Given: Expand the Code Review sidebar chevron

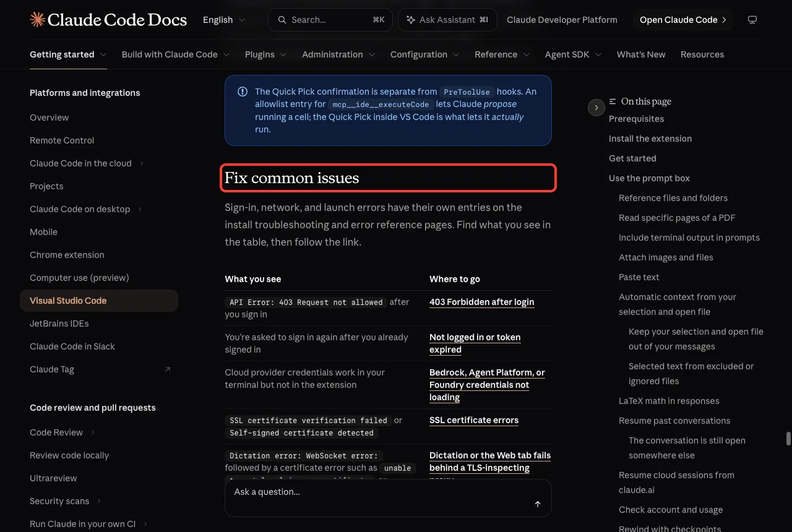Looking at the screenshot, I should point(93,432).
